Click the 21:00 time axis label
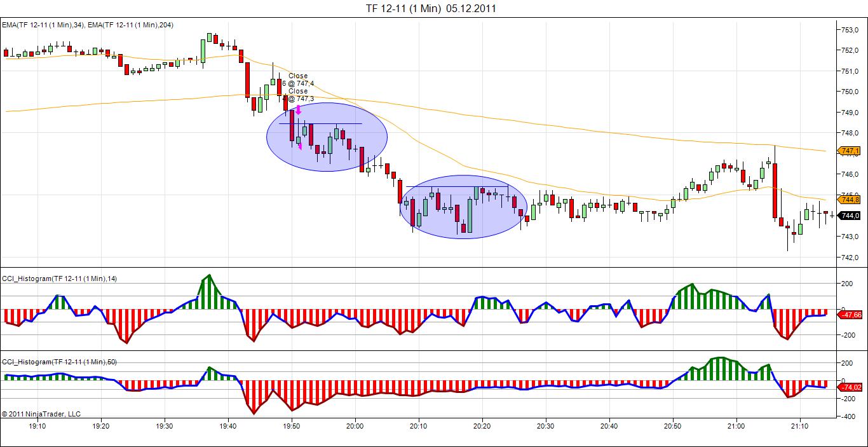The width and height of the screenshot is (868, 447). [736, 426]
